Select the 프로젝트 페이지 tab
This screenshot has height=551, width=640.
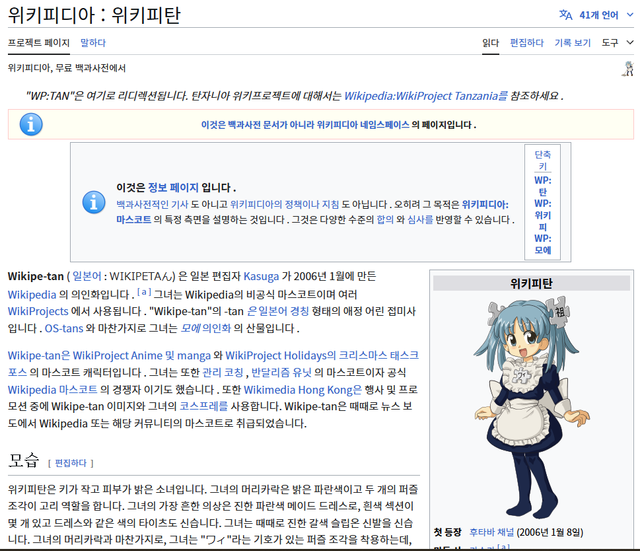pos(39,42)
